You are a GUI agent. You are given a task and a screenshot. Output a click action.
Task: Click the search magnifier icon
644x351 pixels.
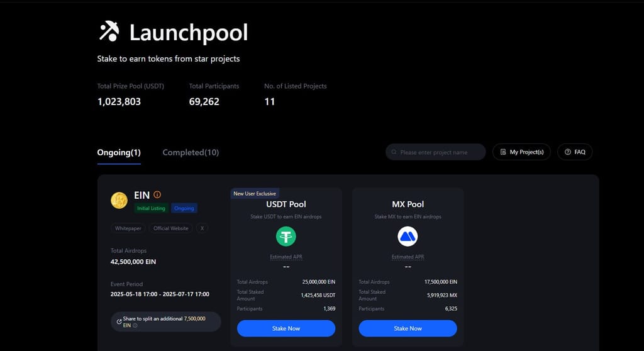pyautogui.click(x=394, y=152)
